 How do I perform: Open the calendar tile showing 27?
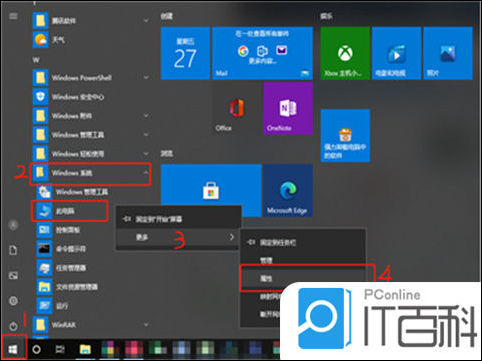coord(185,53)
